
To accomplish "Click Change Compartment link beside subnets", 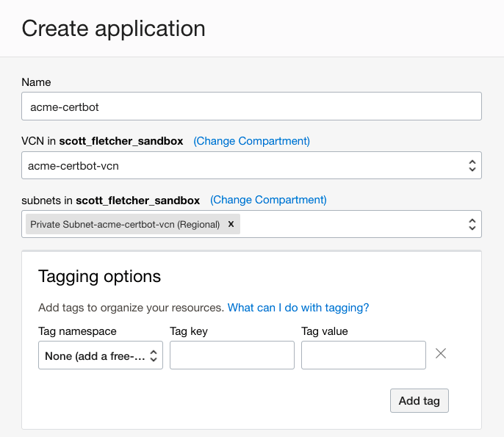I will click(x=268, y=200).
